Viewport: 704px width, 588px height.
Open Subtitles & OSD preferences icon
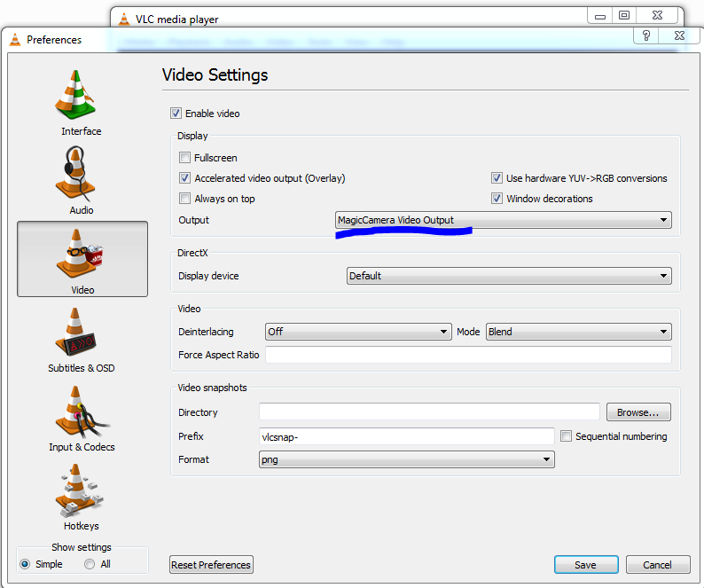point(75,332)
